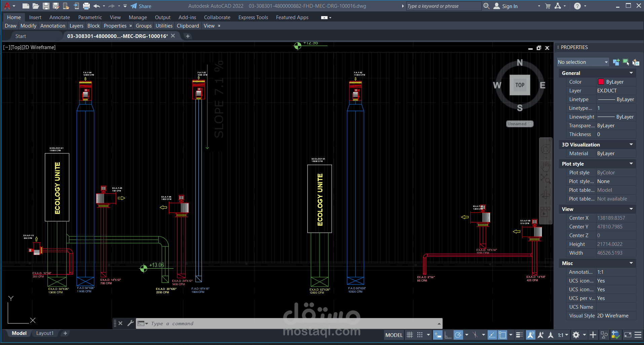Toggle Object Snap Tracking in status bar
Viewport: 644px width, 345px height.
click(492, 335)
